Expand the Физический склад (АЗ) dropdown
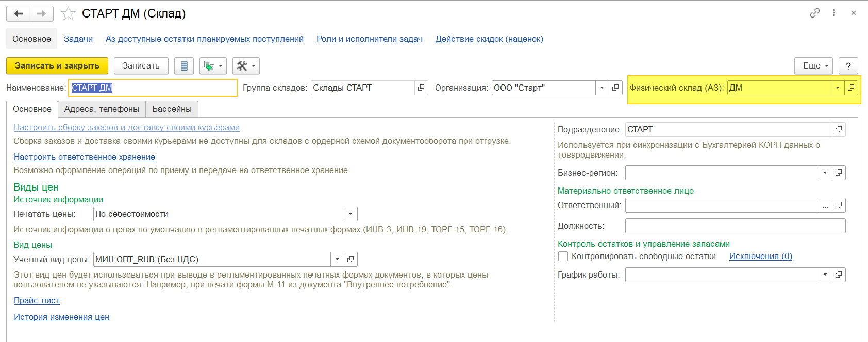The width and height of the screenshot is (868, 342). (838, 88)
